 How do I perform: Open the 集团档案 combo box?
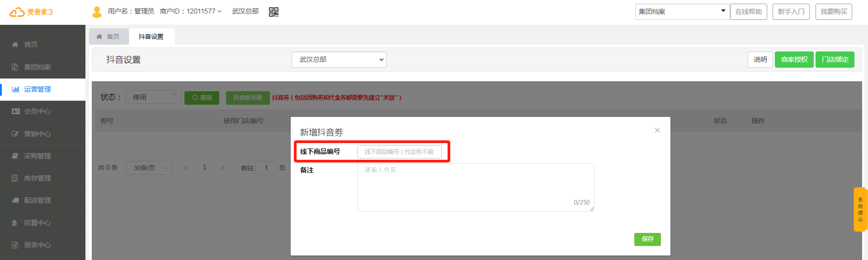pos(682,12)
